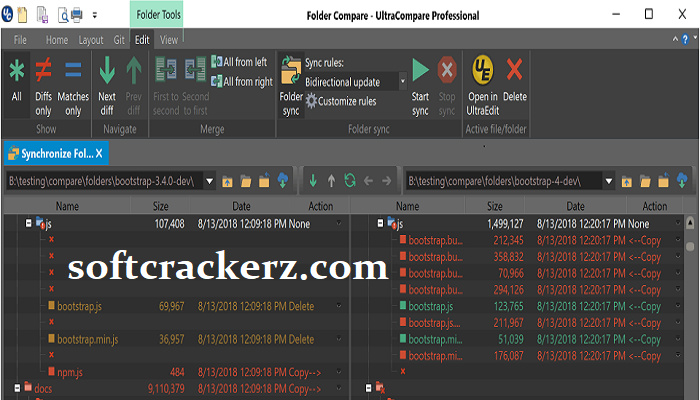Viewport: 700px width, 400px height.
Task: Merge All from left
Action: [239, 62]
